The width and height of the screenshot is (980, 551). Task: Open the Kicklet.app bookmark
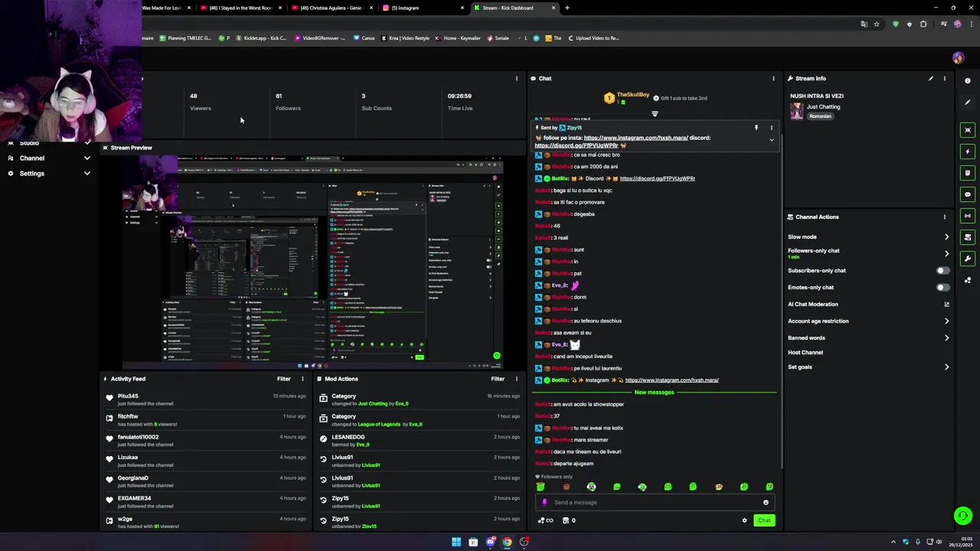(260, 38)
